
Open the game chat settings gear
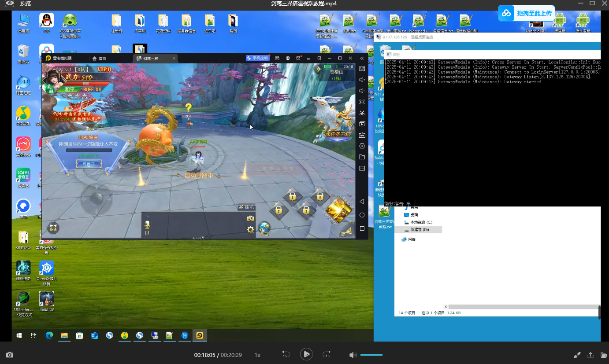[x=250, y=229]
